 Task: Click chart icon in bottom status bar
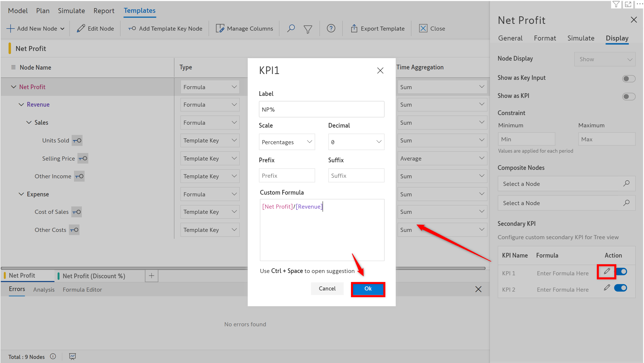(x=73, y=356)
